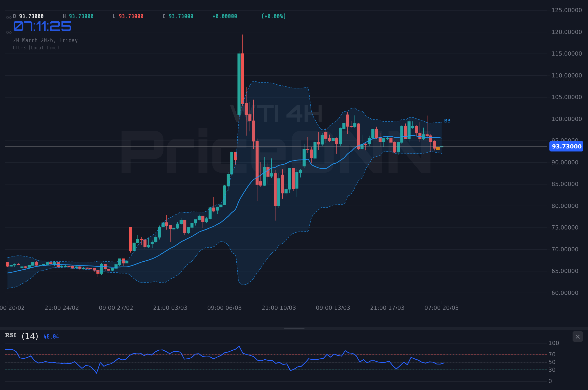Click the L 93.73000 low value

[128, 16]
